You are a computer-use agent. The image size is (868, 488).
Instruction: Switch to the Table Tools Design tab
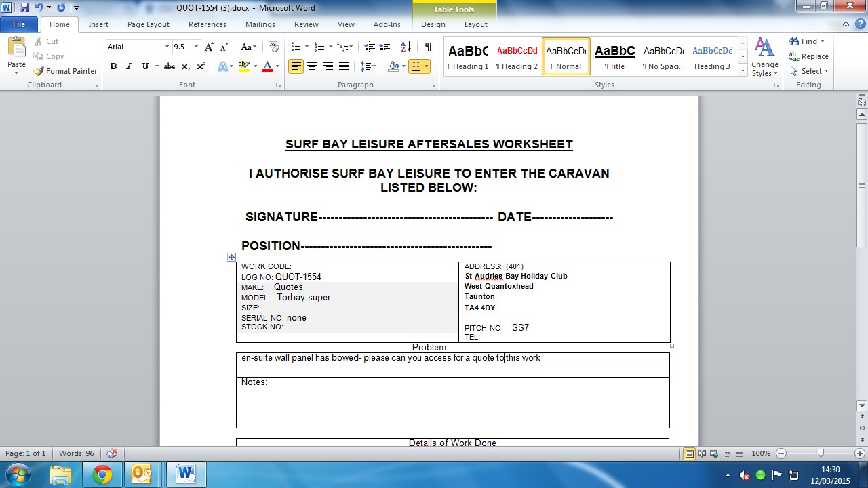coord(433,24)
